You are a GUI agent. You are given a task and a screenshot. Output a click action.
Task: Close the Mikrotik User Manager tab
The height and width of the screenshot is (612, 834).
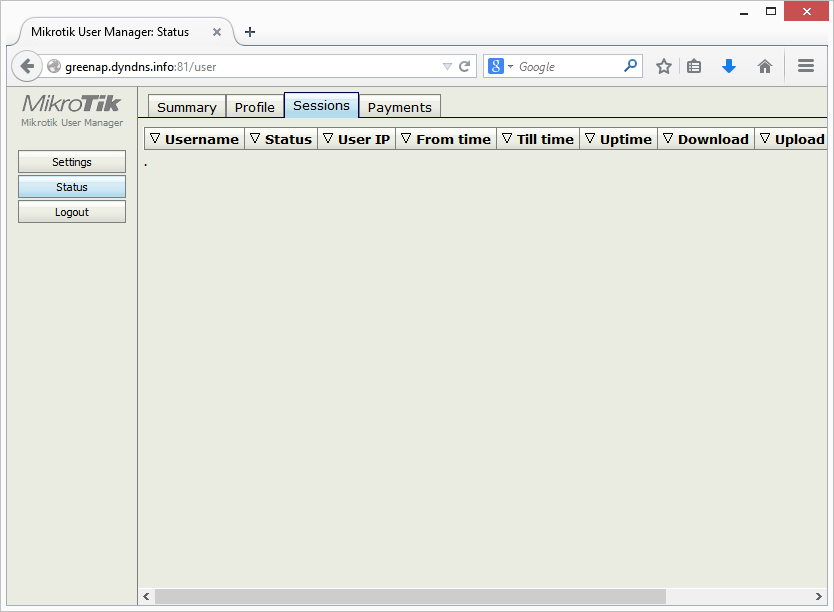pyautogui.click(x=216, y=32)
